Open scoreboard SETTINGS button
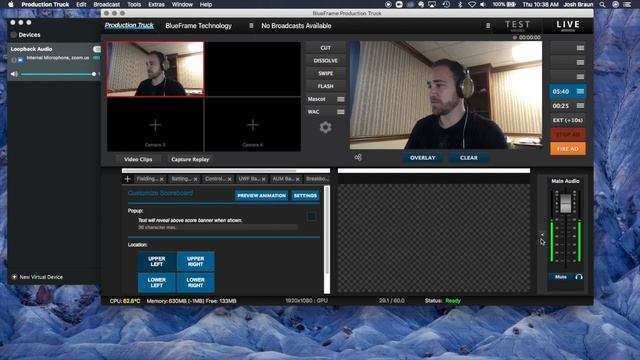Screen dimensions: 640x360 305,196
